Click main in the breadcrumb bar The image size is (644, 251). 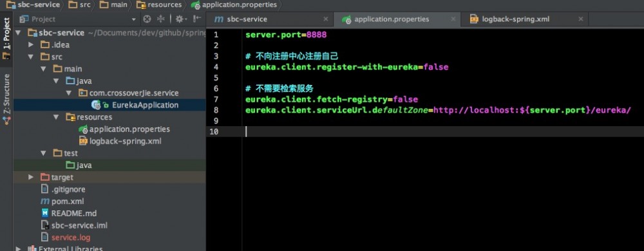[114, 5]
